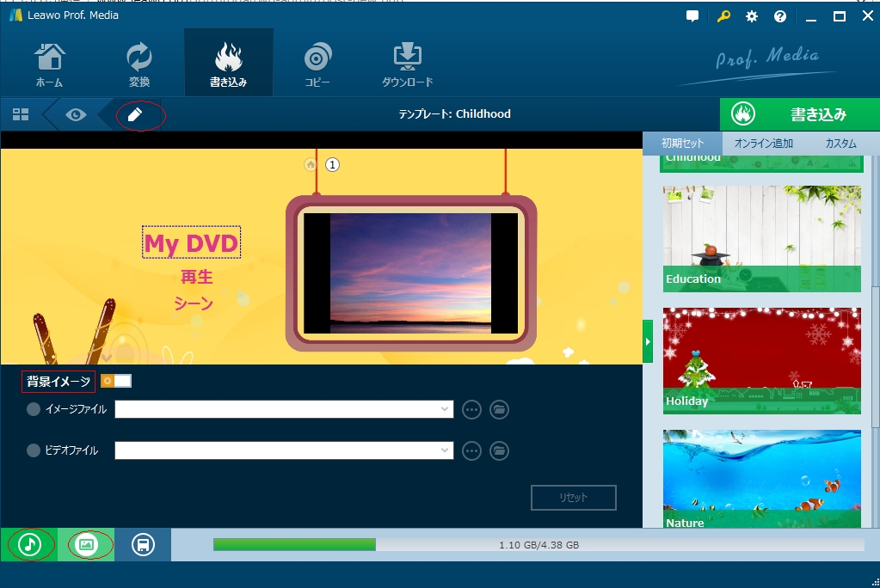Switch to 初期セット tab
880x588 pixels.
pos(682,143)
